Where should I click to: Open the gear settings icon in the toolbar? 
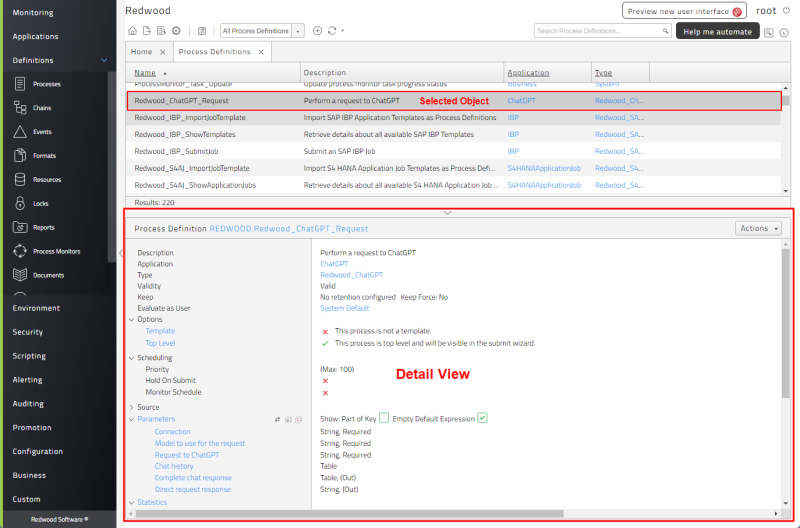coord(177,31)
